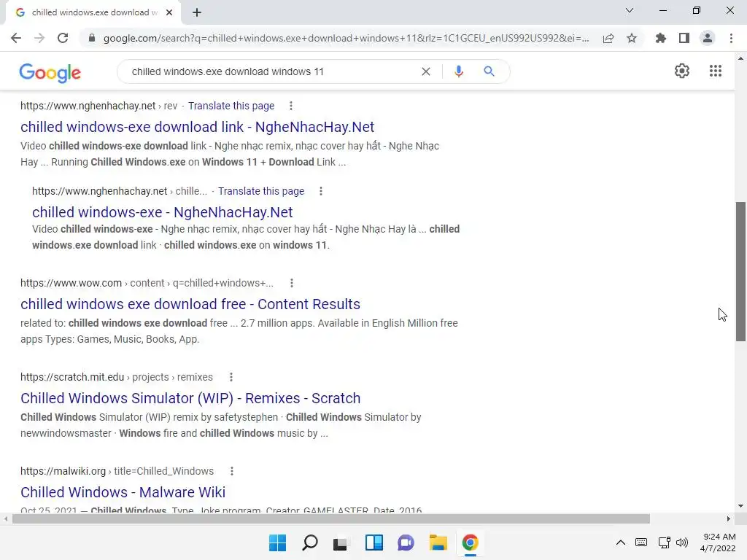This screenshot has height=560, width=747.
Task: Open File Explorer from the taskbar
Action: (438, 542)
